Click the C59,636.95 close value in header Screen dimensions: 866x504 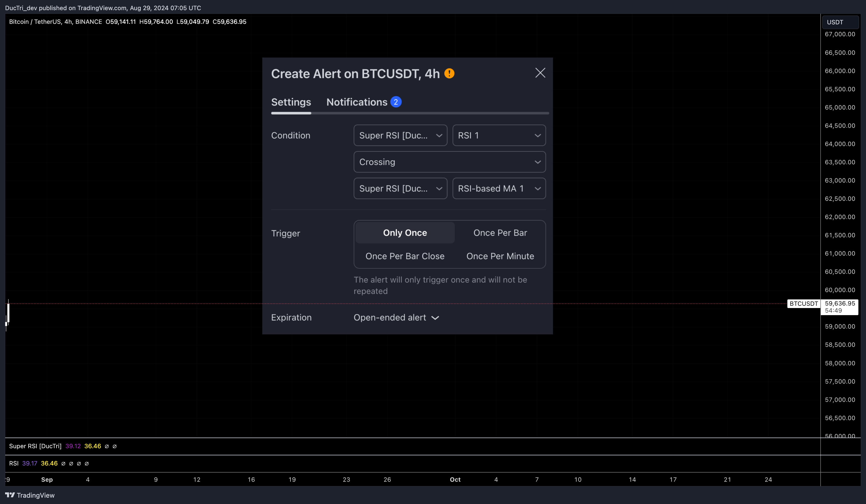pyautogui.click(x=230, y=22)
